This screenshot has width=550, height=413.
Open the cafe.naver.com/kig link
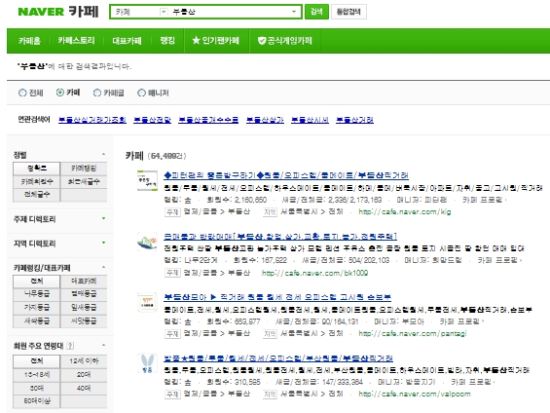tap(404, 212)
